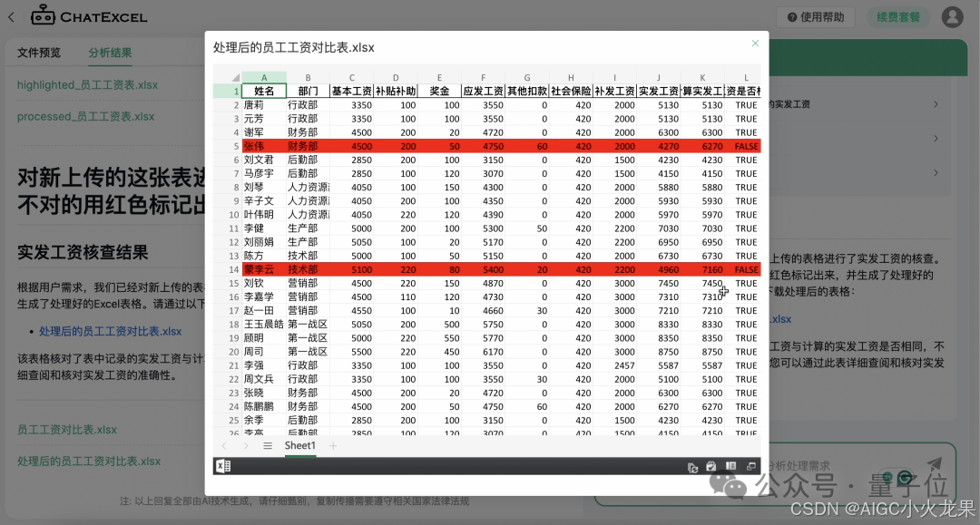Select row 14 header
980x525 pixels.
(x=228, y=269)
